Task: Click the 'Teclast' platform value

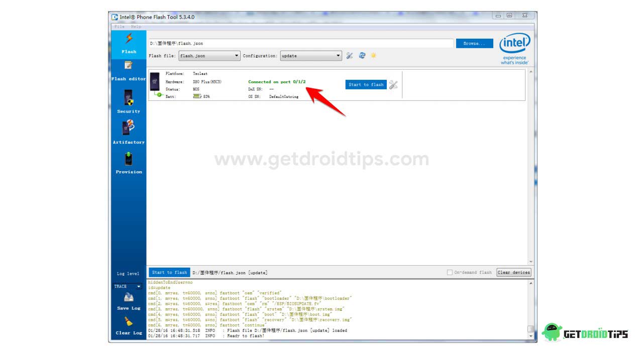Action: tap(200, 74)
